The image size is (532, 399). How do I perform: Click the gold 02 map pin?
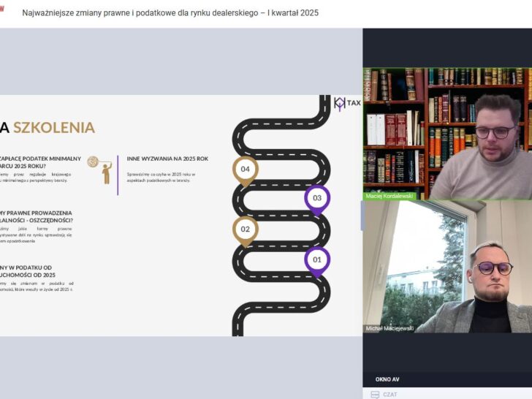tap(246, 229)
